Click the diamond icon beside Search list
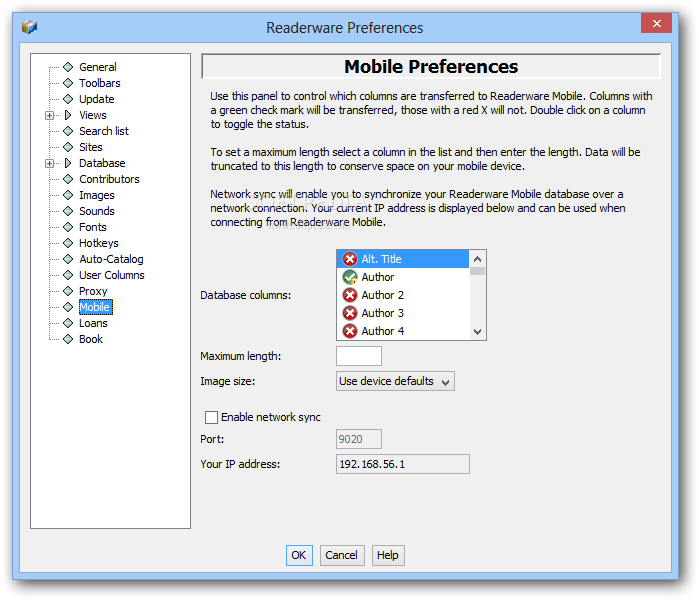Viewport: 699px width, 600px height. tap(68, 131)
